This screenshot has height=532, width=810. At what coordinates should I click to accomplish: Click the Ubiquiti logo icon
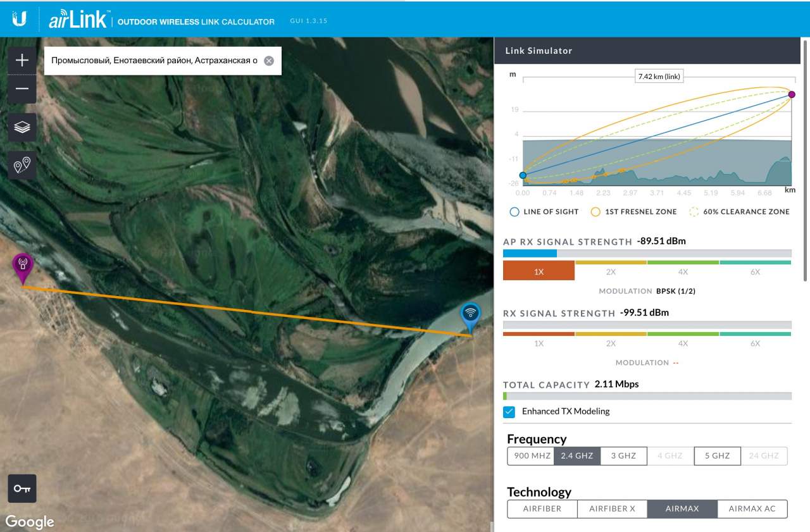coord(20,19)
